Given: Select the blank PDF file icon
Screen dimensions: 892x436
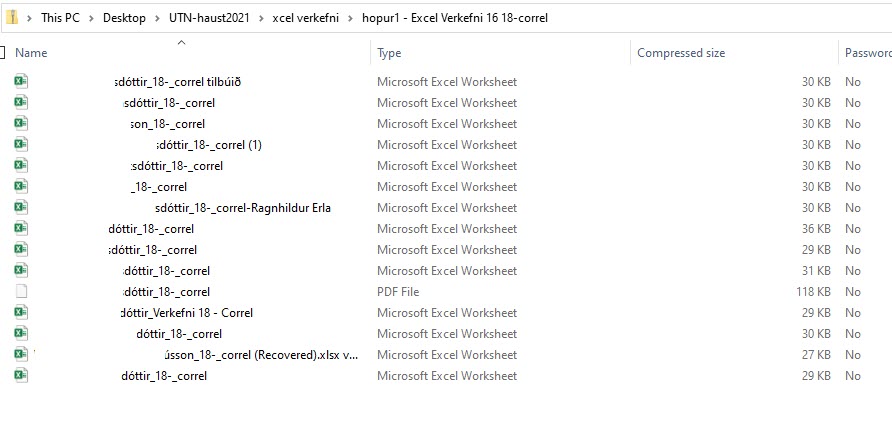Looking at the screenshot, I should pyautogui.click(x=21, y=292).
